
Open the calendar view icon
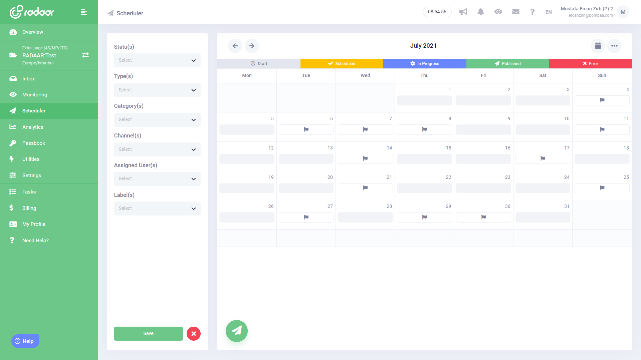[598, 46]
